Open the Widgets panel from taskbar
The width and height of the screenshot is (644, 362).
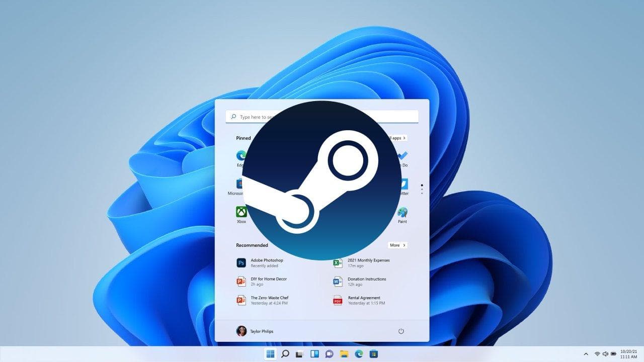315,354
